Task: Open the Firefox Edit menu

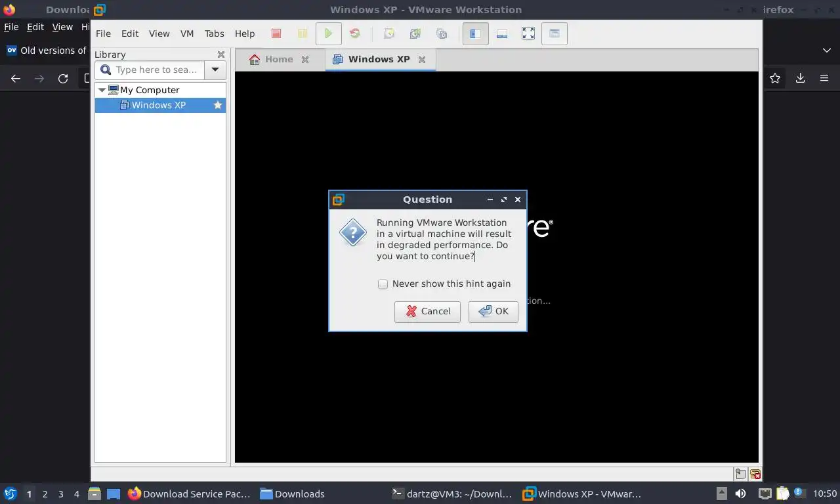Action: coord(35,27)
